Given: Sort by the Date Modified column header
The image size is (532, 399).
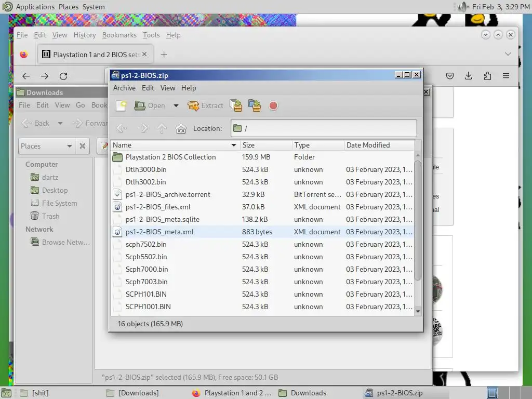Looking at the screenshot, I should coord(379,145).
